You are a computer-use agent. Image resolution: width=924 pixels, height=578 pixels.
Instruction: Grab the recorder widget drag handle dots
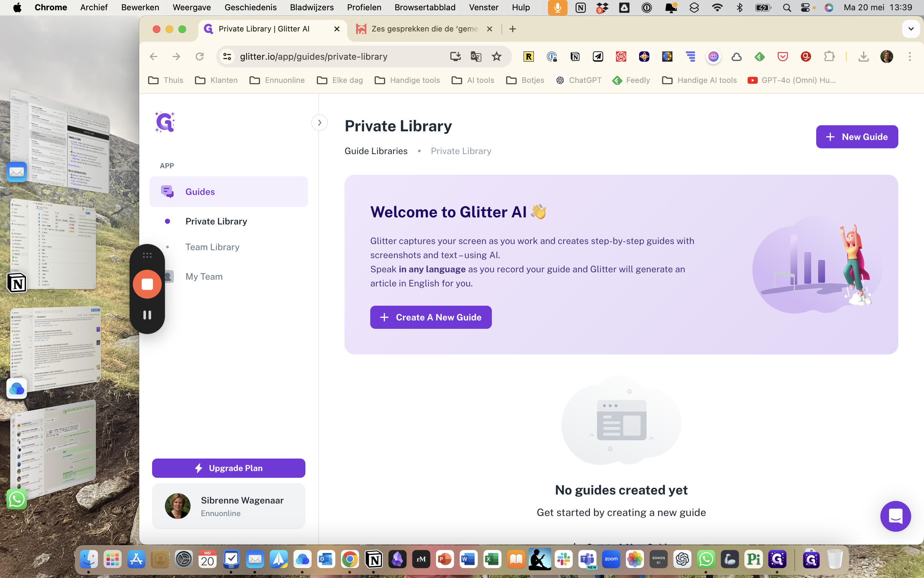pyautogui.click(x=147, y=255)
